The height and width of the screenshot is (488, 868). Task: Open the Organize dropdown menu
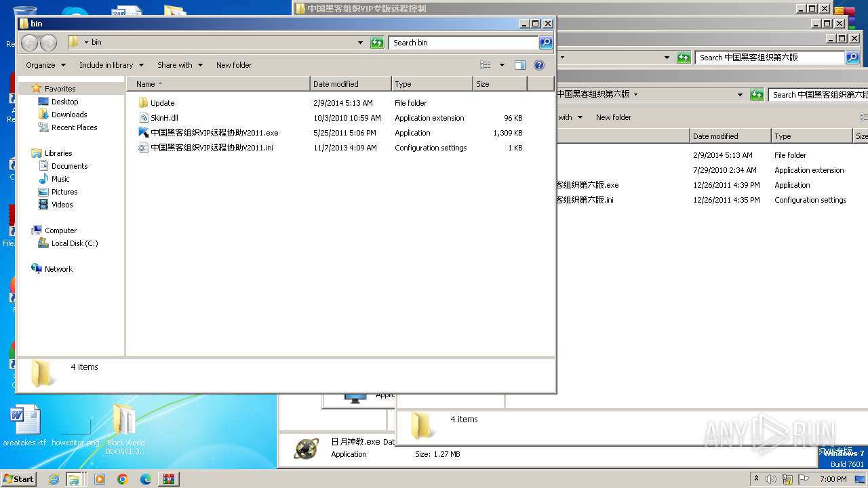click(x=46, y=65)
